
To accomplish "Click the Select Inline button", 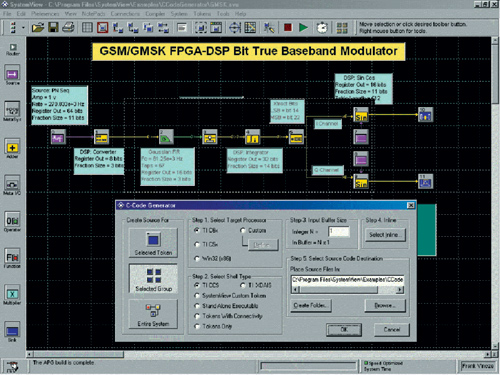I will click(x=385, y=235).
